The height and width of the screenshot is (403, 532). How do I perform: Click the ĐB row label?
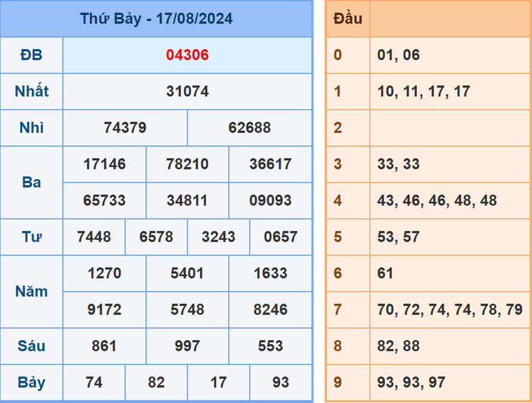tap(31, 55)
